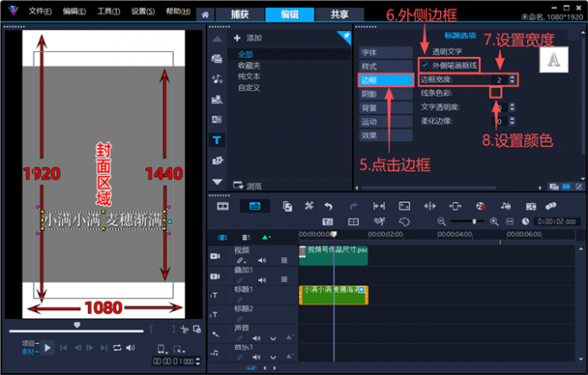Click the snapshot copy icon beside scissors
Image resolution: width=588 pixels, height=375 pixels.
(197, 329)
